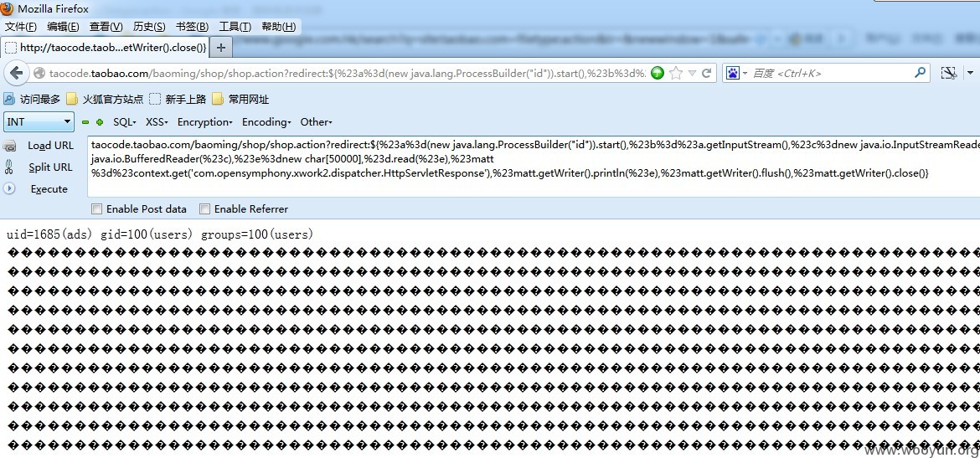This screenshot has width=980, height=458.
Task: Click the screenshot scissors tool icon
Action: (x=948, y=73)
